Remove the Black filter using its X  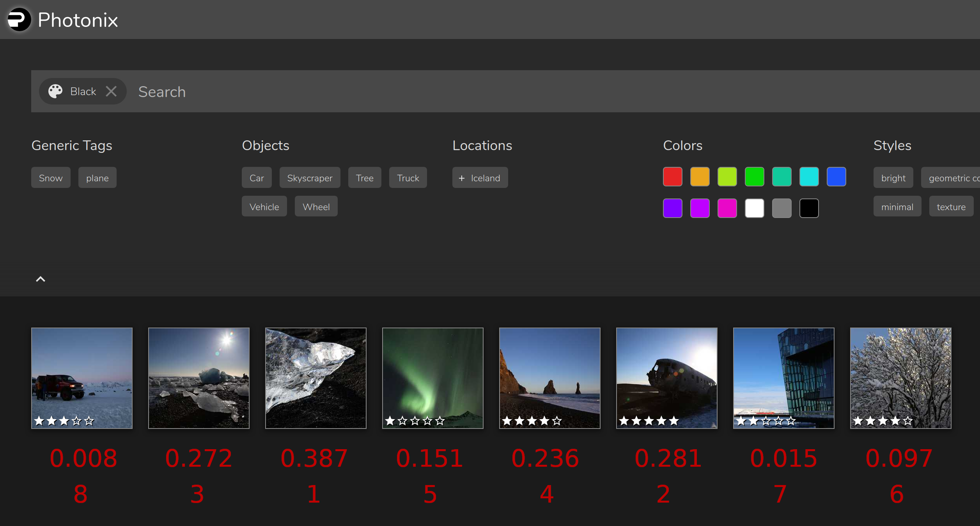111,91
